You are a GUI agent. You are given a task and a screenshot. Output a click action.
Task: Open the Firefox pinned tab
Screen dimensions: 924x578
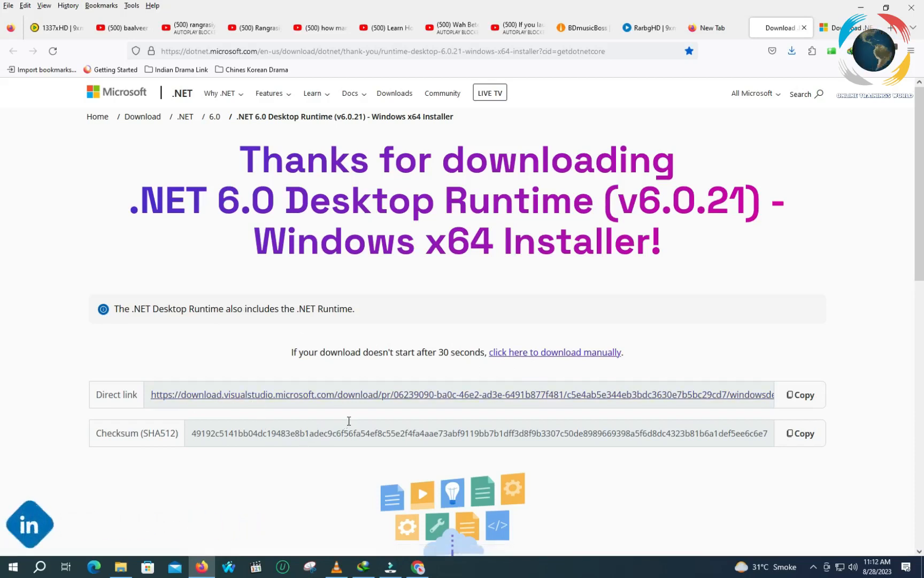[x=11, y=28]
